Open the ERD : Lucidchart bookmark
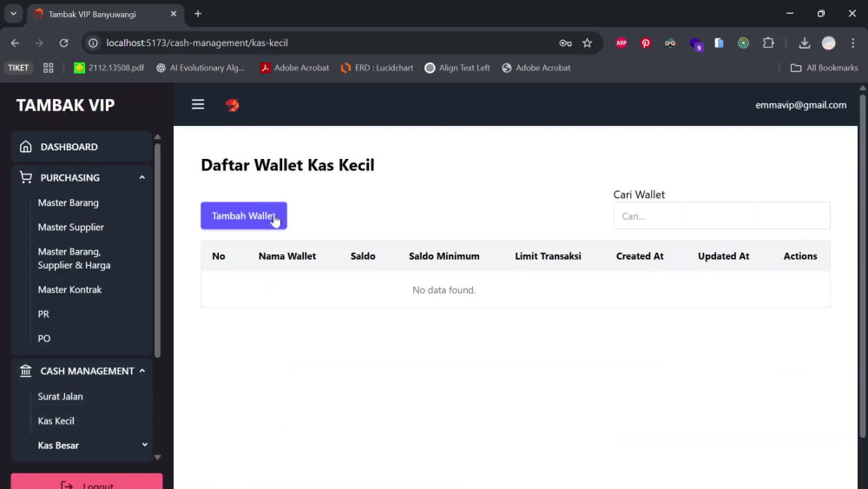868x489 pixels. click(377, 68)
